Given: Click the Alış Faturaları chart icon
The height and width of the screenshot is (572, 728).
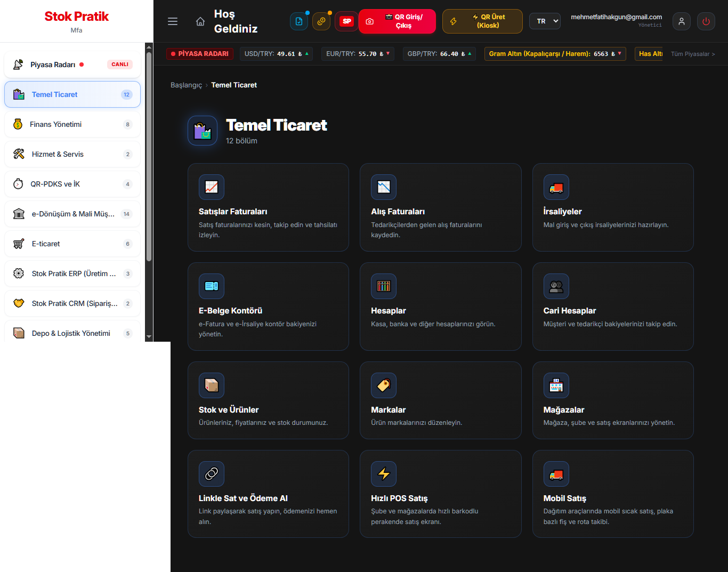Looking at the screenshot, I should click(384, 187).
